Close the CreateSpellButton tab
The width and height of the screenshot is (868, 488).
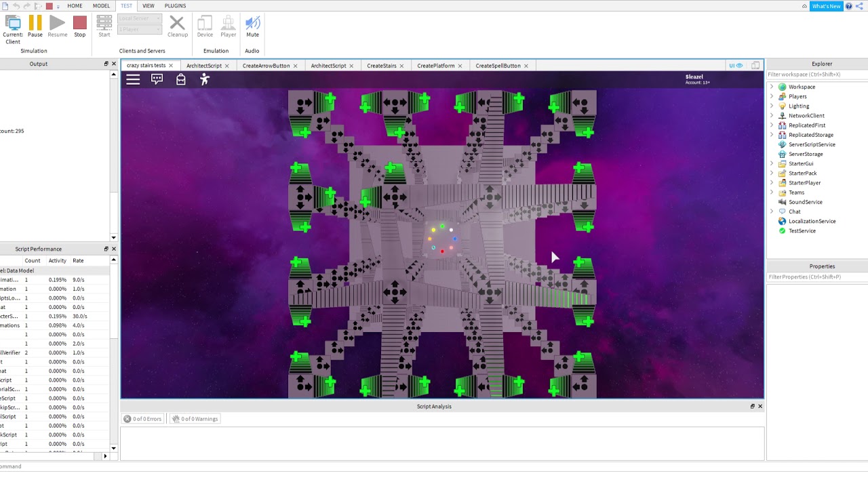pyautogui.click(x=526, y=66)
